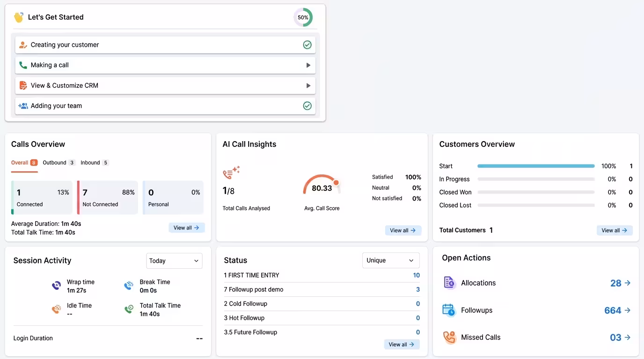Open Allocations via the arrow next to 28

click(628, 283)
